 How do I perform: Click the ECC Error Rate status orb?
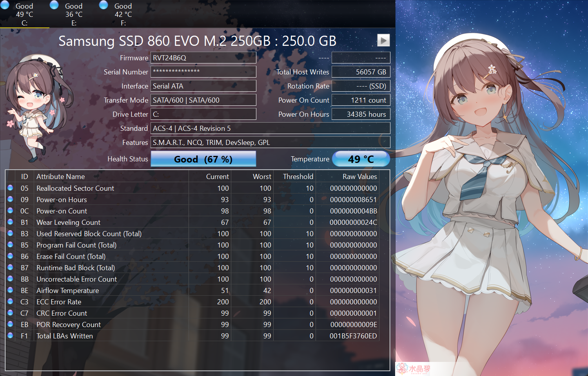pyautogui.click(x=11, y=301)
